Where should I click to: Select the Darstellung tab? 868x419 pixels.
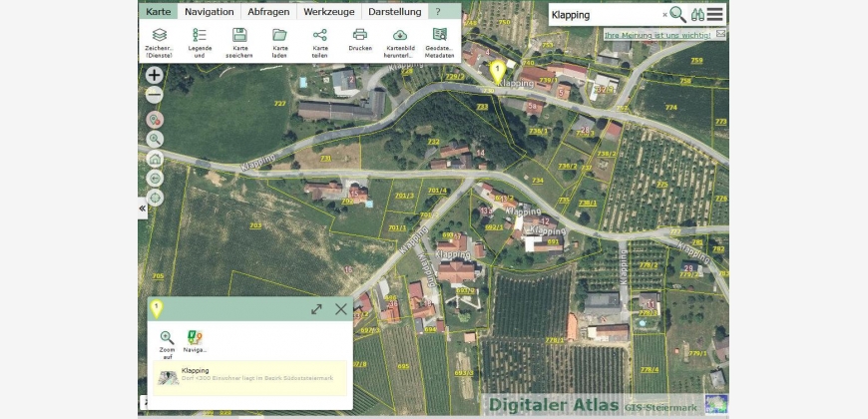pos(394,12)
